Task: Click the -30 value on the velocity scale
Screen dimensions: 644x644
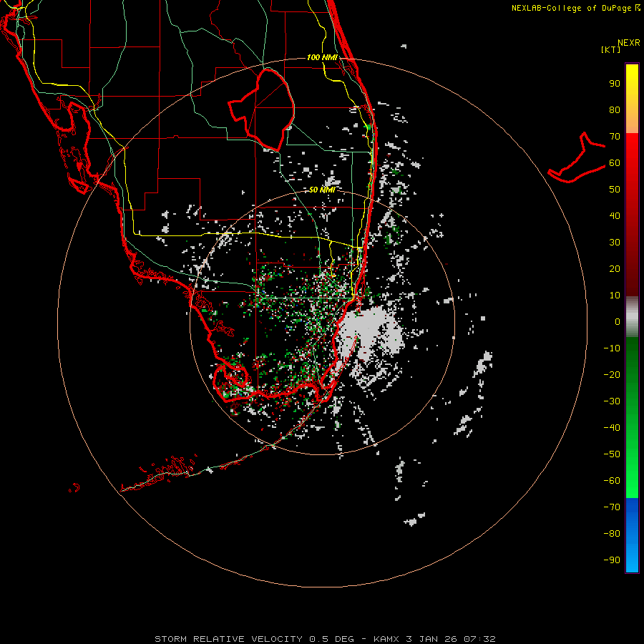Action: [612, 401]
